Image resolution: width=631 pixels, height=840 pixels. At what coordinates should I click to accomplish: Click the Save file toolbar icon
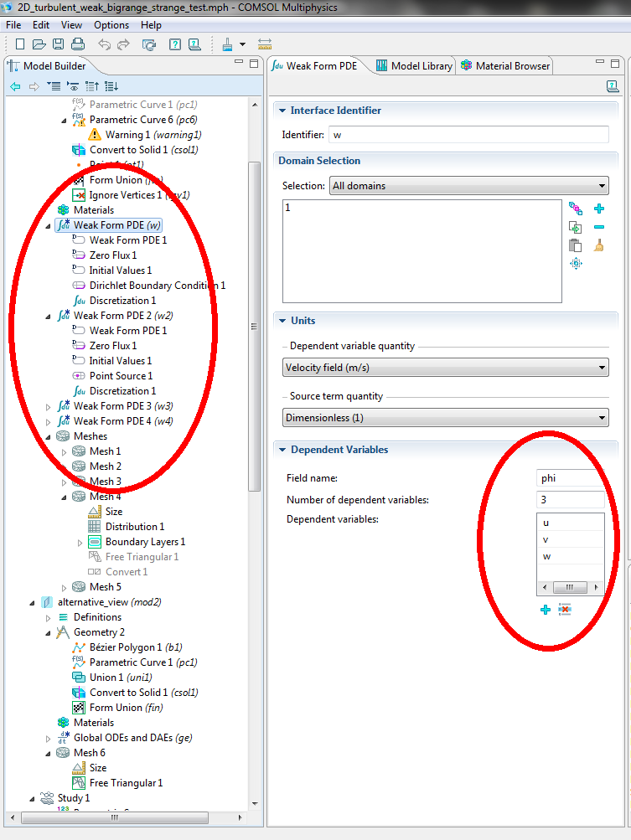point(59,44)
